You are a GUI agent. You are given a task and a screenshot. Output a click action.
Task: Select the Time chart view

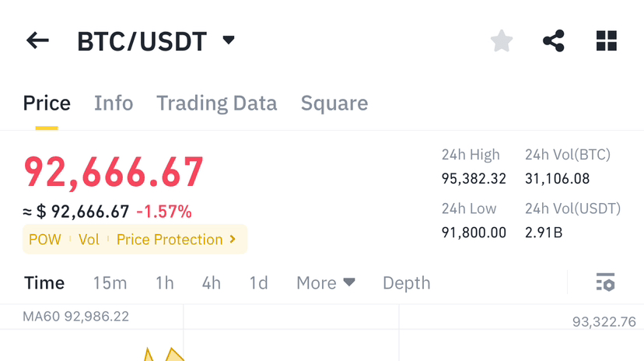tap(44, 283)
